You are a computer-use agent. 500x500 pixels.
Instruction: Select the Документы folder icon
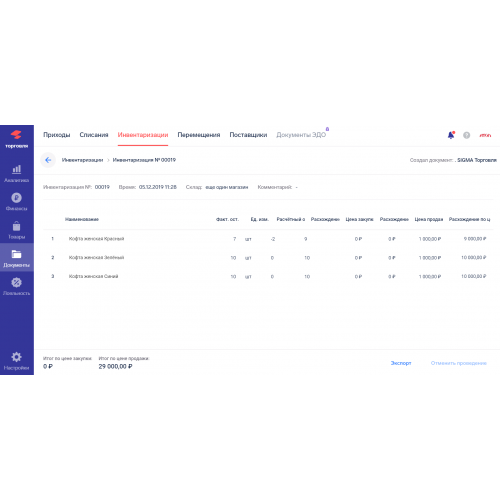point(16,254)
